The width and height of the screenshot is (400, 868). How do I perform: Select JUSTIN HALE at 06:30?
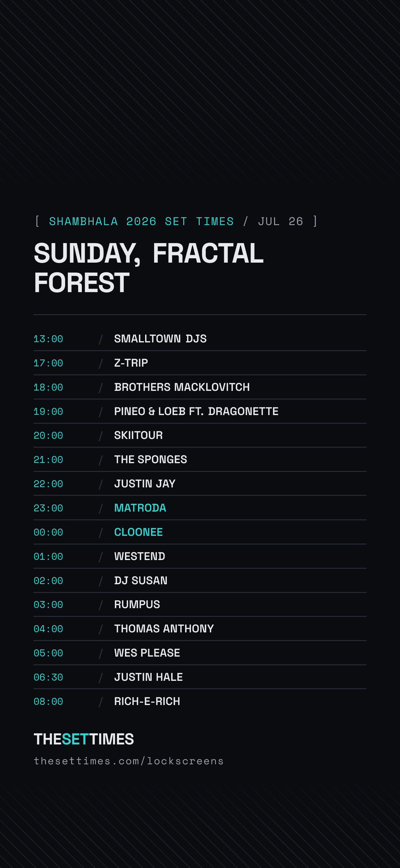point(200,677)
